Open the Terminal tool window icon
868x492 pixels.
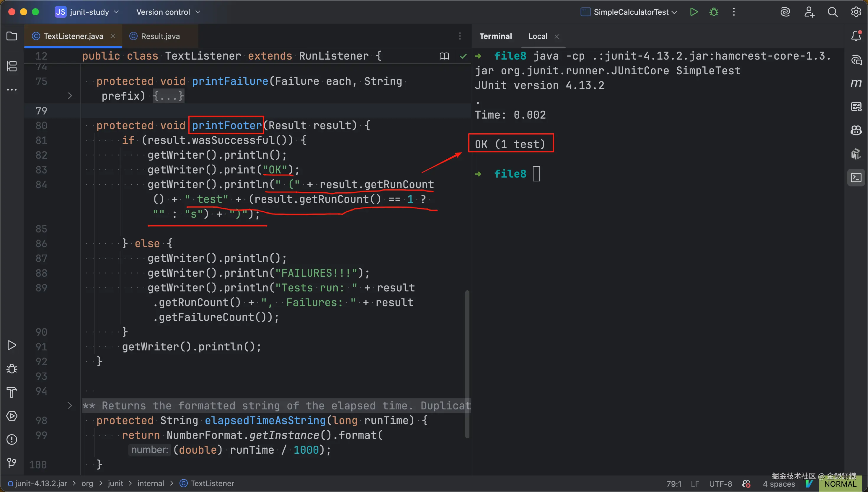pos(856,177)
